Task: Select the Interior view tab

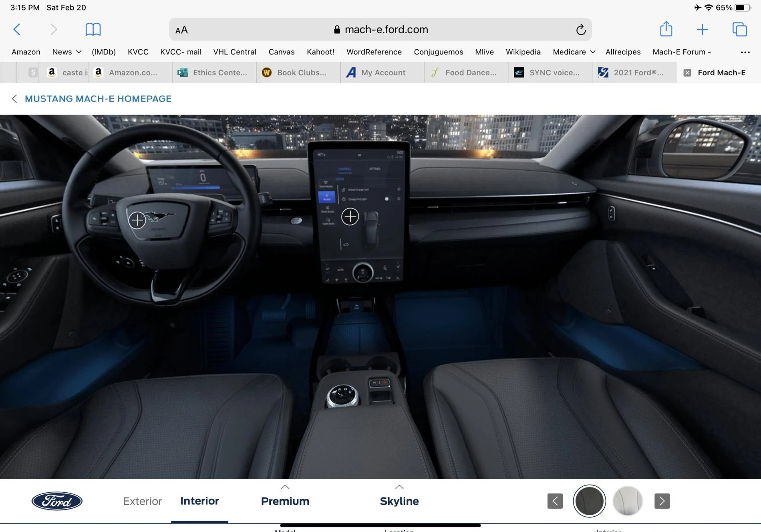Action: pos(199,501)
